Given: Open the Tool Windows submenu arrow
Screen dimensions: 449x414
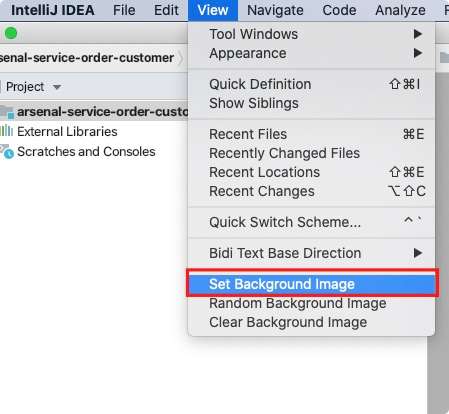Looking at the screenshot, I should (x=418, y=34).
